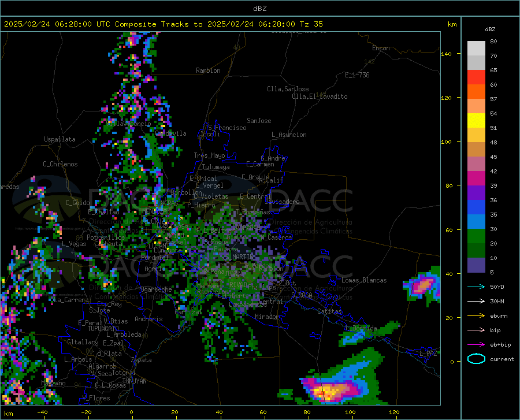The height and width of the screenshot is (420, 520).
Task: Click the Gltallary map label
Action: (83, 342)
